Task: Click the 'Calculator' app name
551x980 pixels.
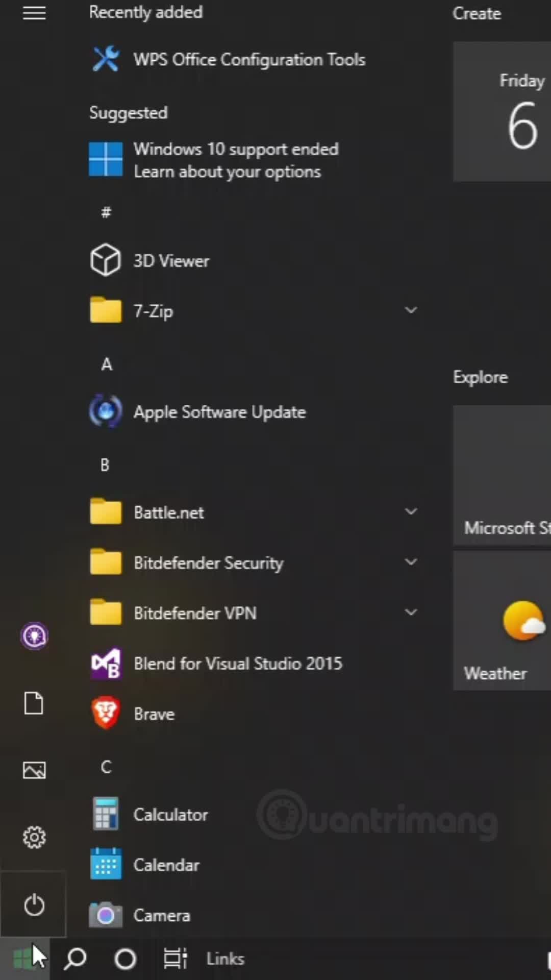Action: pyautogui.click(x=171, y=815)
